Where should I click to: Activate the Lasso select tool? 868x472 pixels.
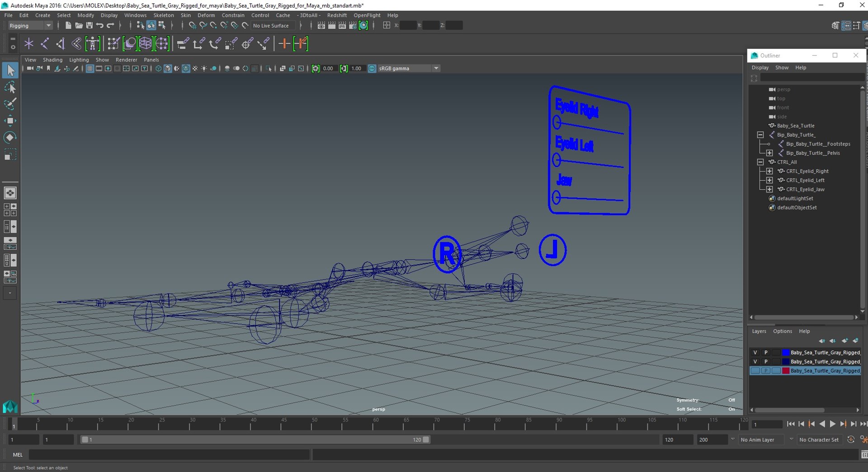[10, 87]
